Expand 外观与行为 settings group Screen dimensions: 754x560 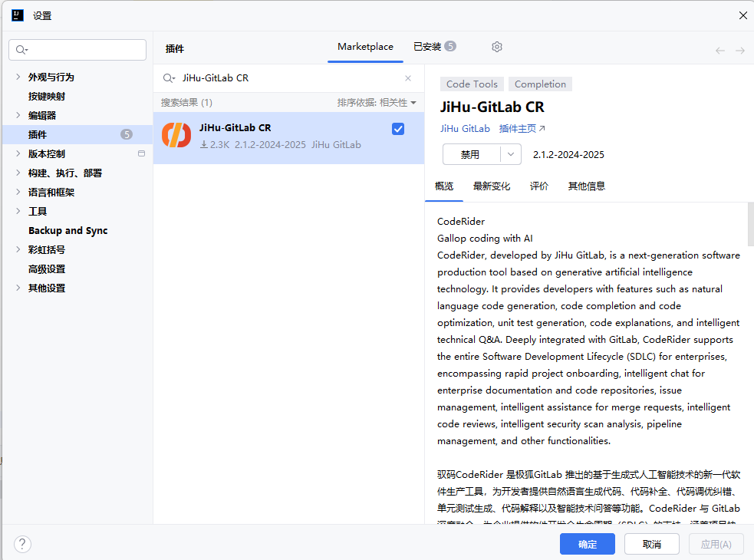[18, 77]
